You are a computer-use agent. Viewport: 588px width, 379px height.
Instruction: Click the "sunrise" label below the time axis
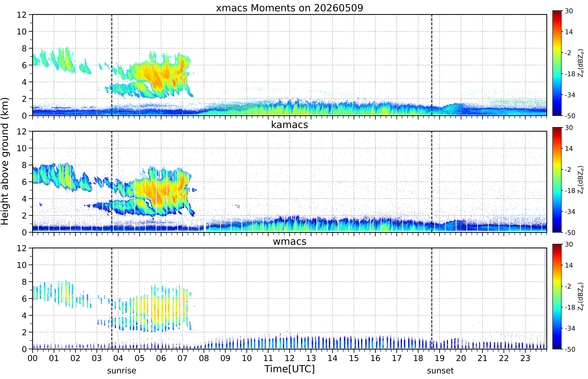click(x=122, y=371)
